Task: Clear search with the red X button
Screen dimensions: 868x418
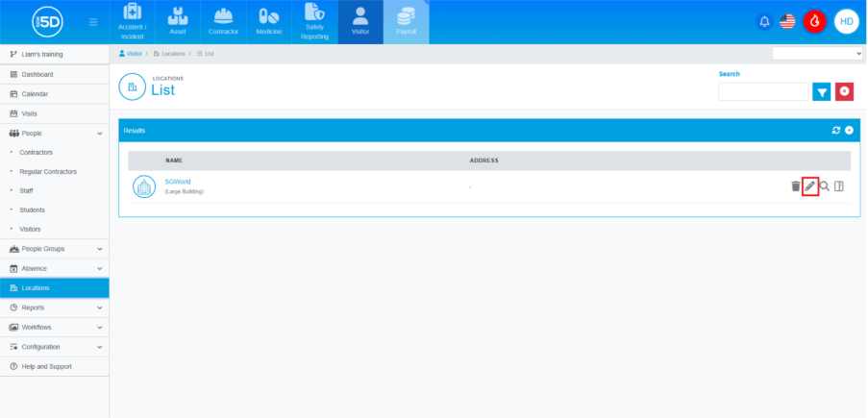Action: point(844,91)
